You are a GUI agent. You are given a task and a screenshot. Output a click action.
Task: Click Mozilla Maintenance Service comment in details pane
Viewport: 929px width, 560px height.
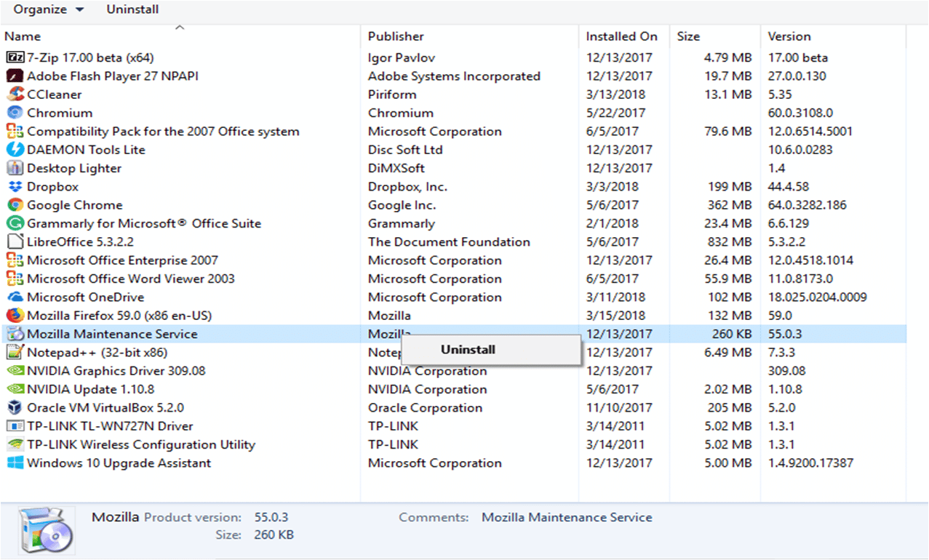(567, 518)
